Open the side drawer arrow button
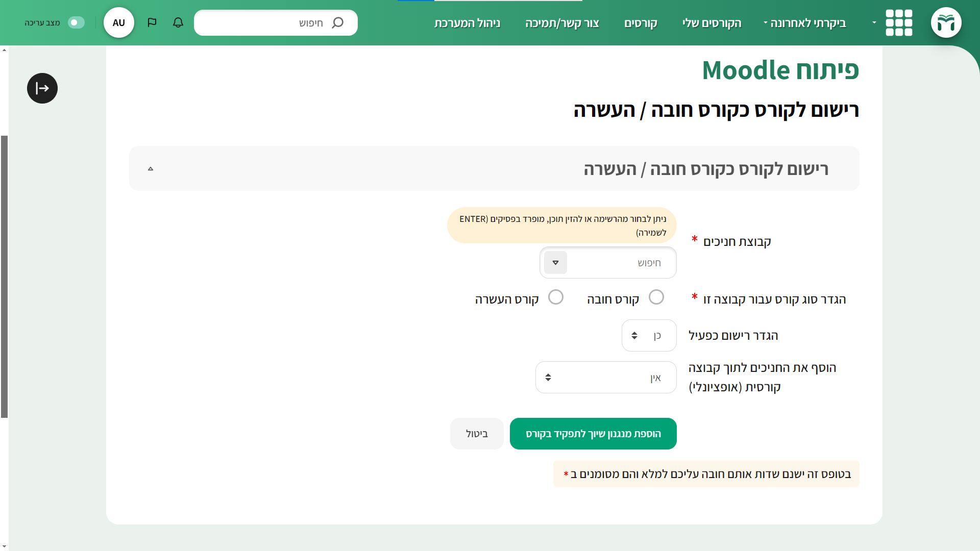This screenshot has height=551, width=980. point(42,88)
